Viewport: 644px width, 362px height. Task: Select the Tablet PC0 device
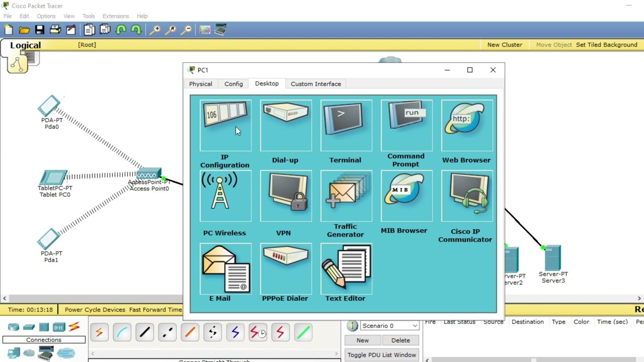click(x=53, y=178)
